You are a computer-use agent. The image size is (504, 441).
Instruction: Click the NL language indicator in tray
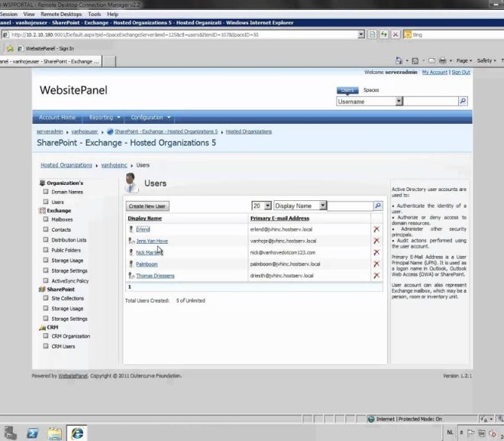(x=450, y=433)
